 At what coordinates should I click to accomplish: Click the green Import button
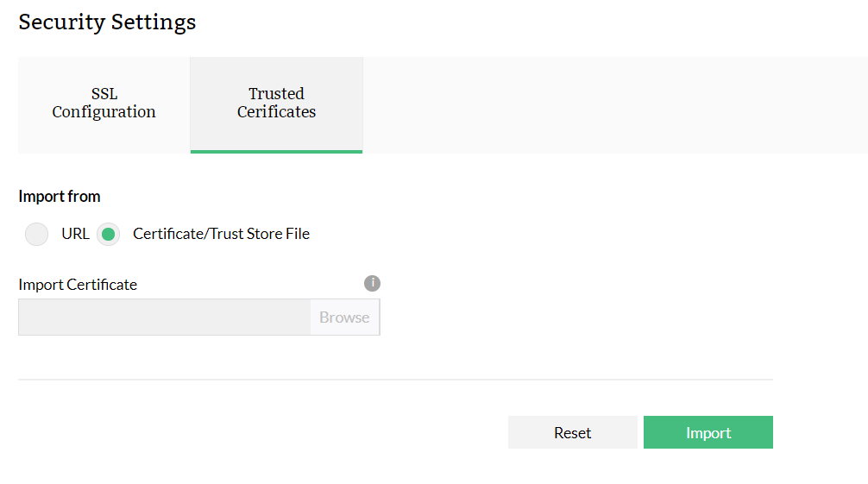tap(708, 433)
